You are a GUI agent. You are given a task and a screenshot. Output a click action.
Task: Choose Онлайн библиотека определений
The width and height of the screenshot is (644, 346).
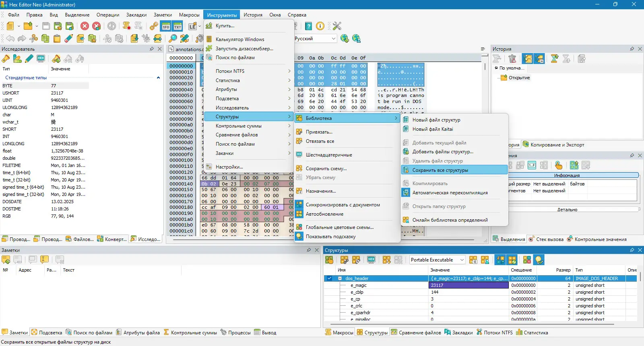click(x=455, y=220)
